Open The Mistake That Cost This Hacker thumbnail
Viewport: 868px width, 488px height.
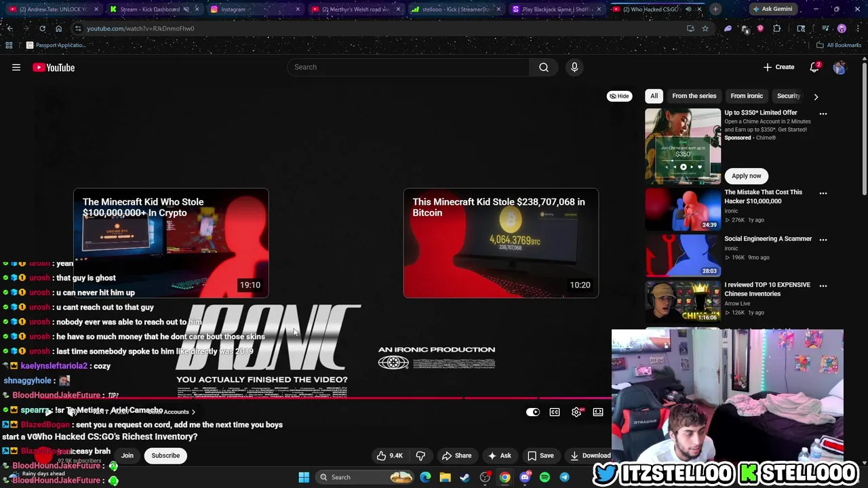click(683, 209)
